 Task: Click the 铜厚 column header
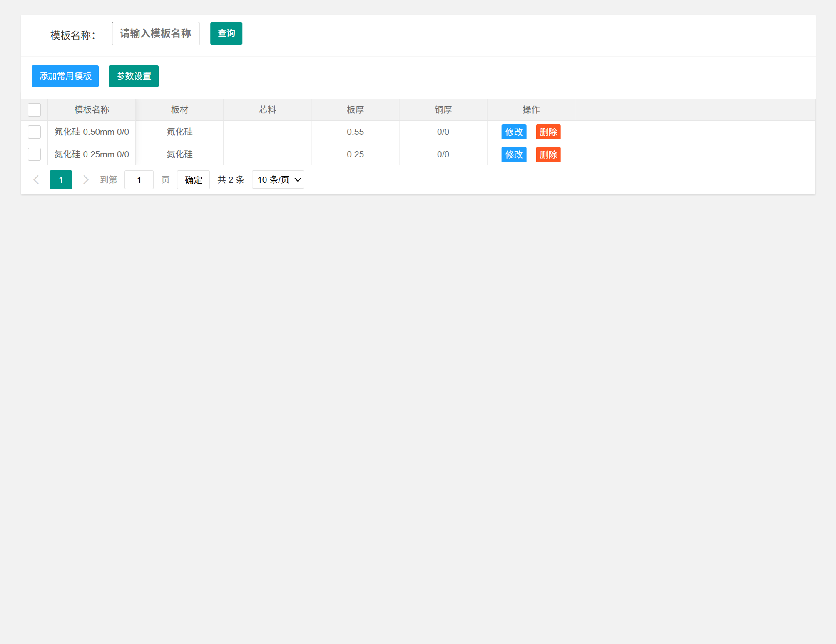[443, 110]
